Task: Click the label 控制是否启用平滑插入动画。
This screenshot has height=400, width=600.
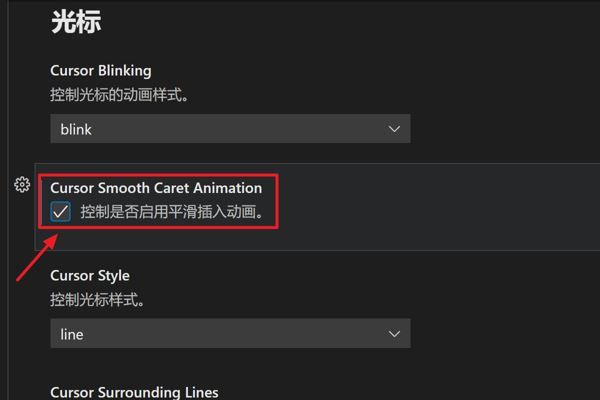Action: (x=171, y=212)
